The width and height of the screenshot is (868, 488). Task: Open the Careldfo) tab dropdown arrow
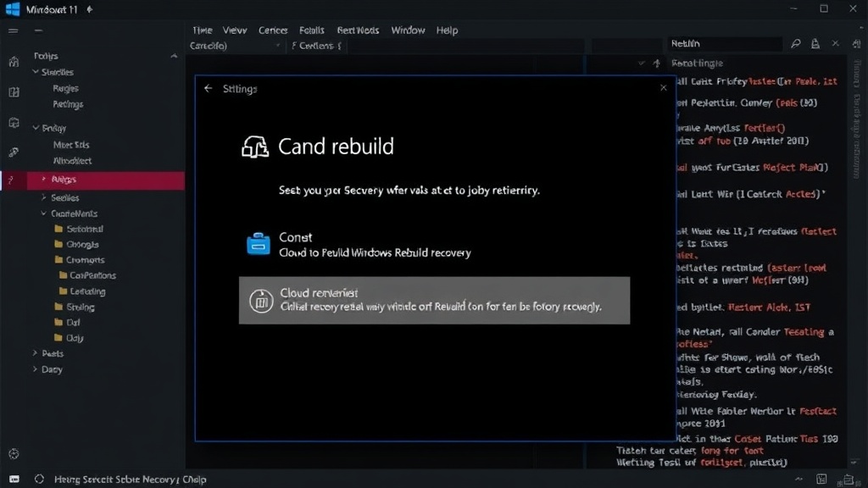pos(278,46)
